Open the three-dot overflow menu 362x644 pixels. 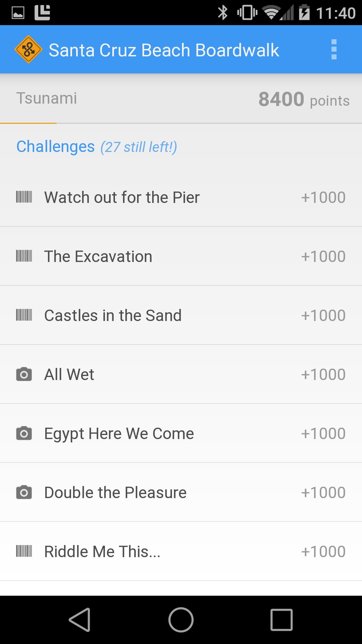334,50
